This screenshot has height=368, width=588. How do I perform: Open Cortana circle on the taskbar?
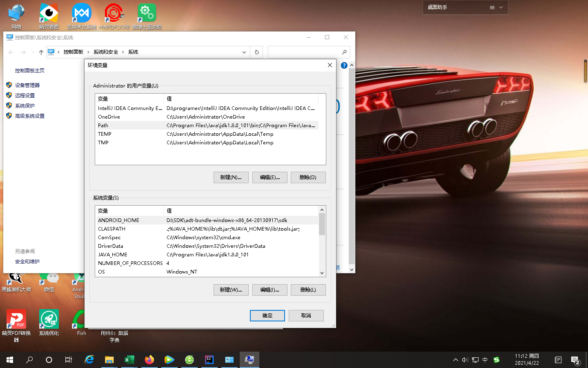pyautogui.click(x=49, y=360)
